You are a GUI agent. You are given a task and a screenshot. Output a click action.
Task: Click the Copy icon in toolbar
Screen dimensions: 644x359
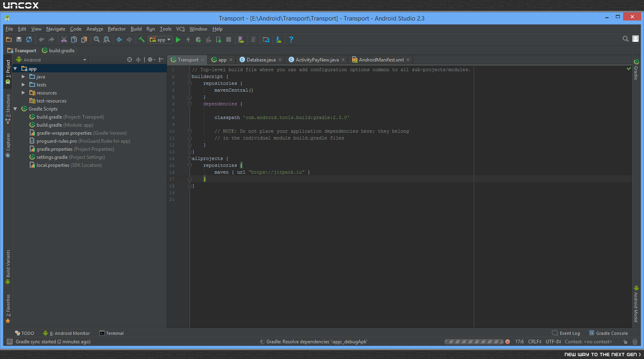click(x=74, y=39)
